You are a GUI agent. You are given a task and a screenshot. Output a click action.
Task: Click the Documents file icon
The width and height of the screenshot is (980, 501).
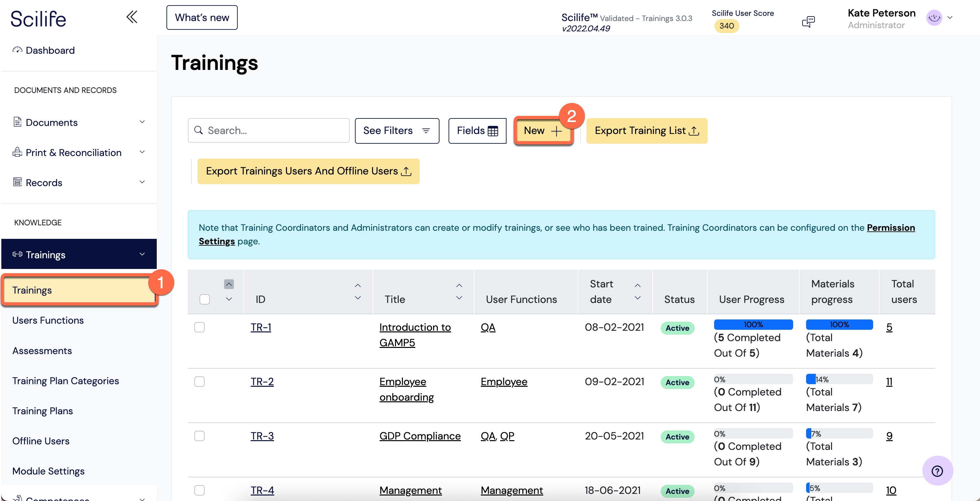coord(17,122)
